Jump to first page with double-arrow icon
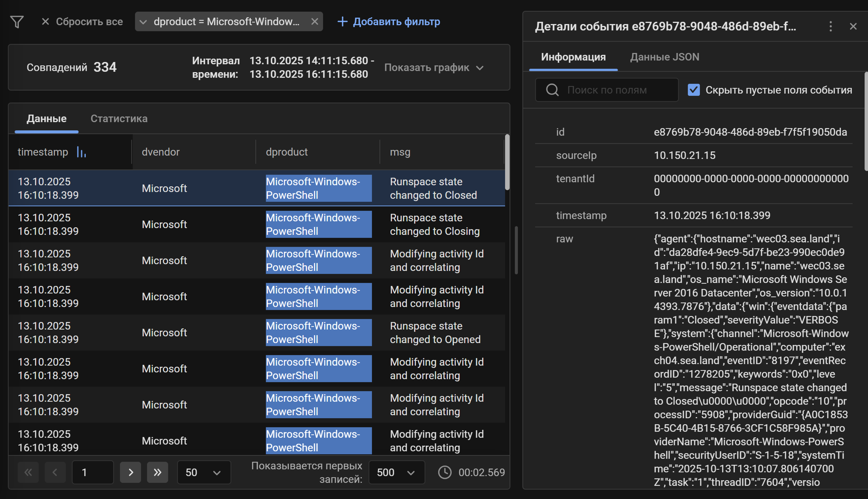The height and width of the screenshot is (499, 868). (28, 472)
